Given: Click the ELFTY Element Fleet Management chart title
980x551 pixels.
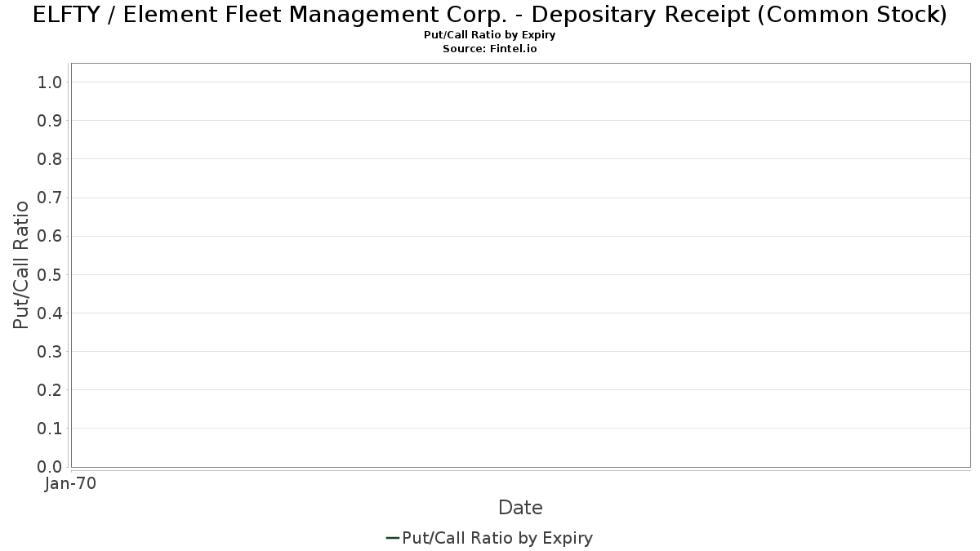Looking at the screenshot, I should point(490,15).
